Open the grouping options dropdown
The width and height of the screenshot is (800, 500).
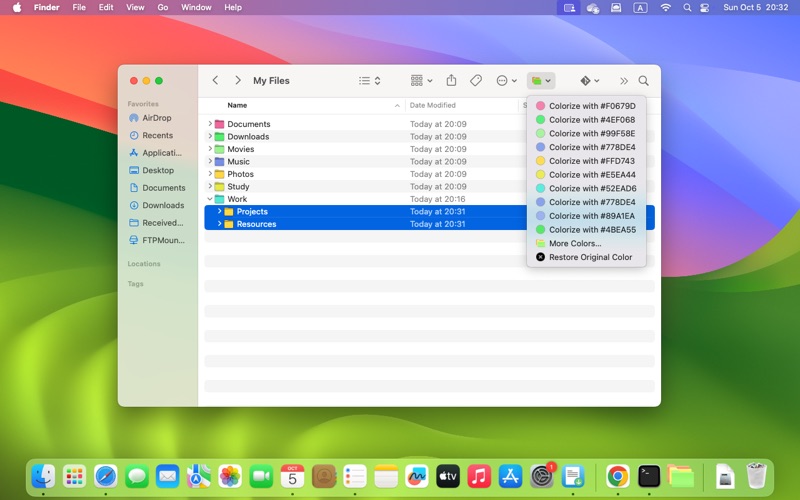tap(421, 81)
